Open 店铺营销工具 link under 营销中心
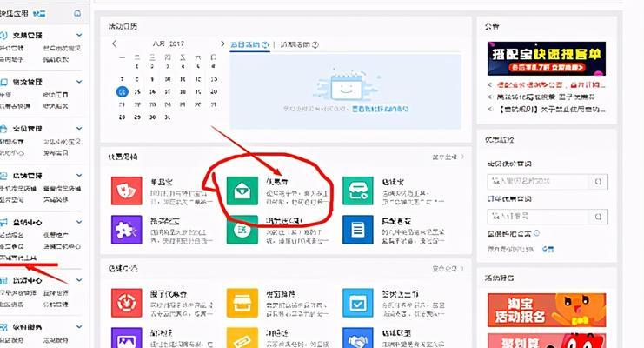Screen dimensions: 644x348 [18, 258]
